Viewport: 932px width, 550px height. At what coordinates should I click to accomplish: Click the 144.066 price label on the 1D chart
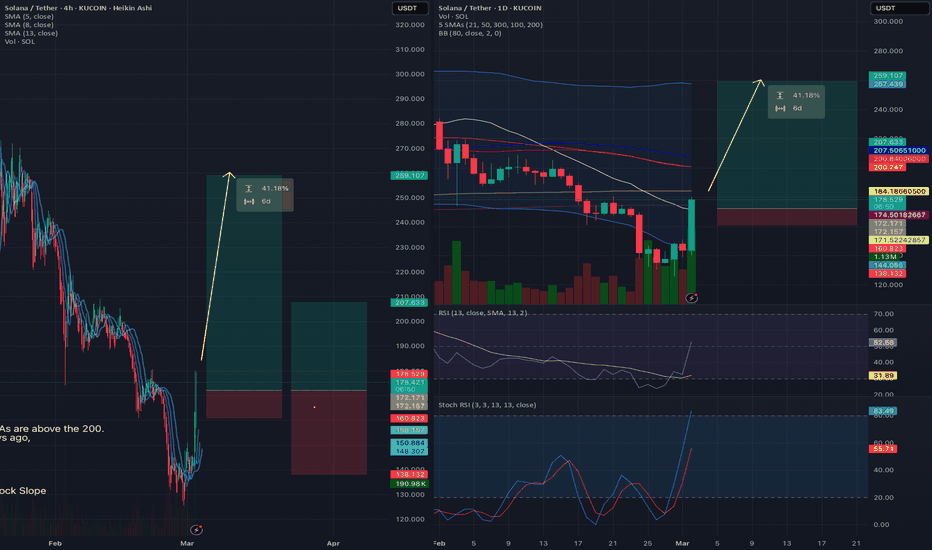887,265
